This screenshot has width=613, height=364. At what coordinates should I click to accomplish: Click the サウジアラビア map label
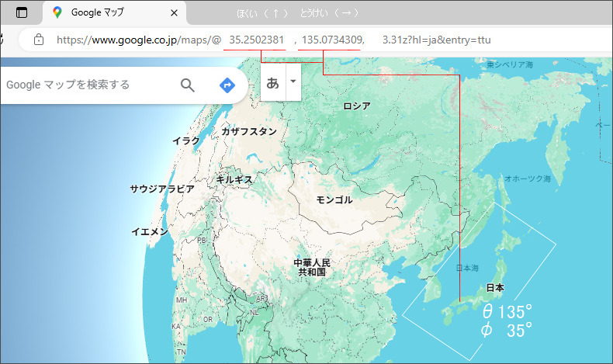pos(162,189)
